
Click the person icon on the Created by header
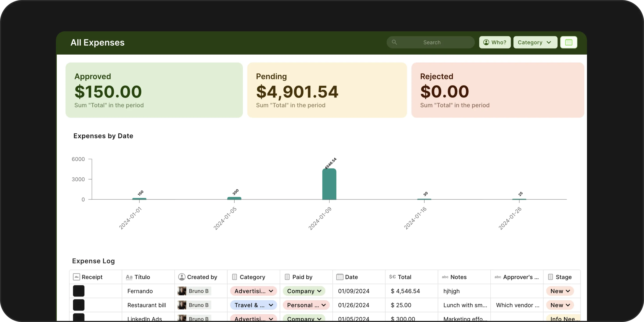[x=182, y=277]
